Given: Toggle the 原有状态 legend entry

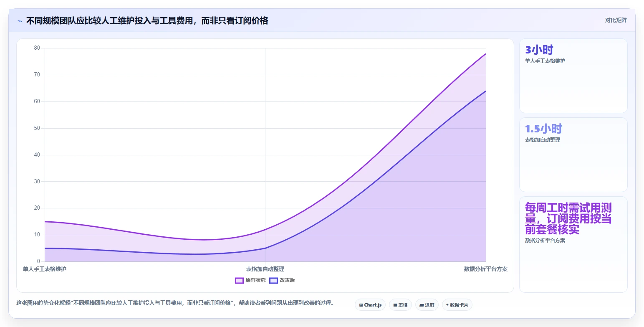Looking at the screenshot, I should coord(250,280).
